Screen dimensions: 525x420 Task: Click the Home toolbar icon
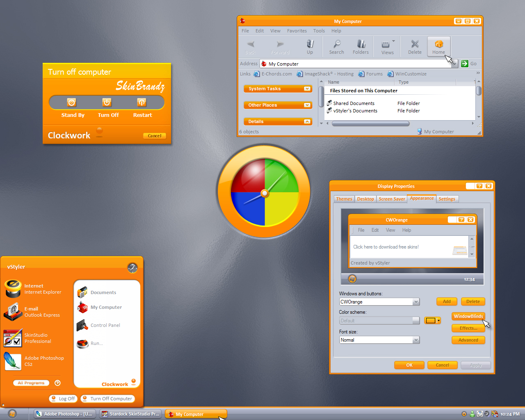pos(438,46)
